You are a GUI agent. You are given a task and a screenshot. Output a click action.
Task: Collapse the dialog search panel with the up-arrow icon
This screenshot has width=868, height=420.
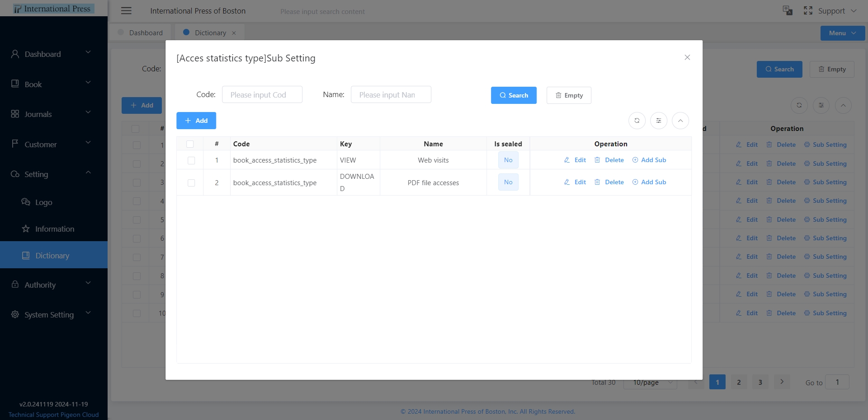(680, 121)
